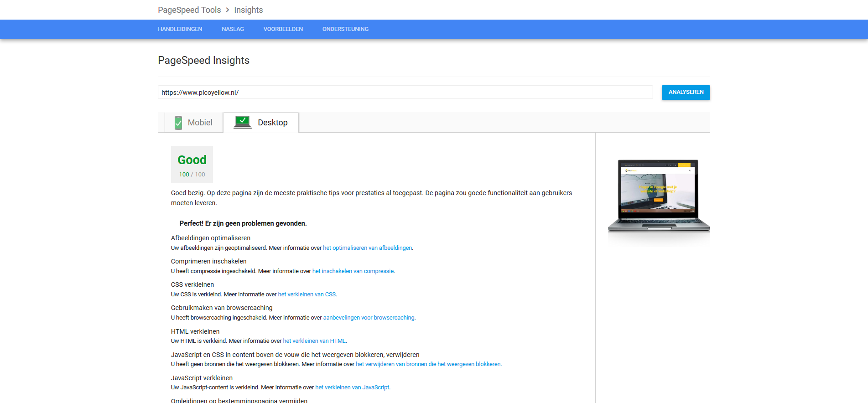
Task: Follow link het verwijderen van bronnen die het weergeven blokkeren
Action: 428,364
